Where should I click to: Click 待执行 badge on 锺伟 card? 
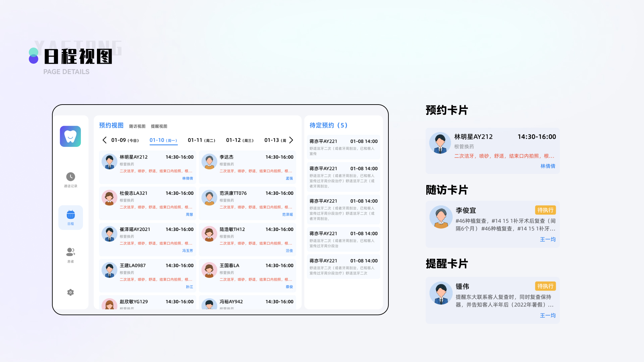545,286
